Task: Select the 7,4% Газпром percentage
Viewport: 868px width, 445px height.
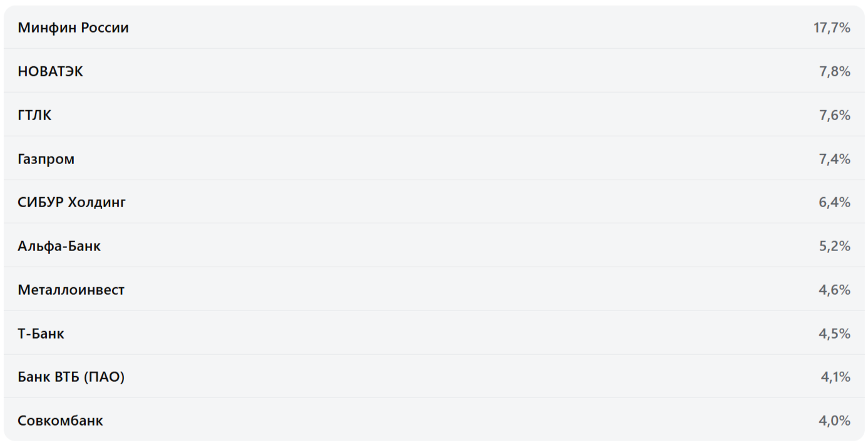Action: coord(835,159)
